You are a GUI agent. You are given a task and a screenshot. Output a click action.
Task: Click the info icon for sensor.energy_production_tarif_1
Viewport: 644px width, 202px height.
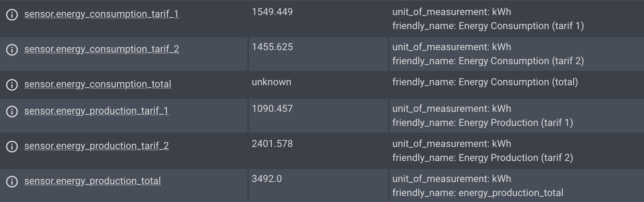[x=12, y=111]
